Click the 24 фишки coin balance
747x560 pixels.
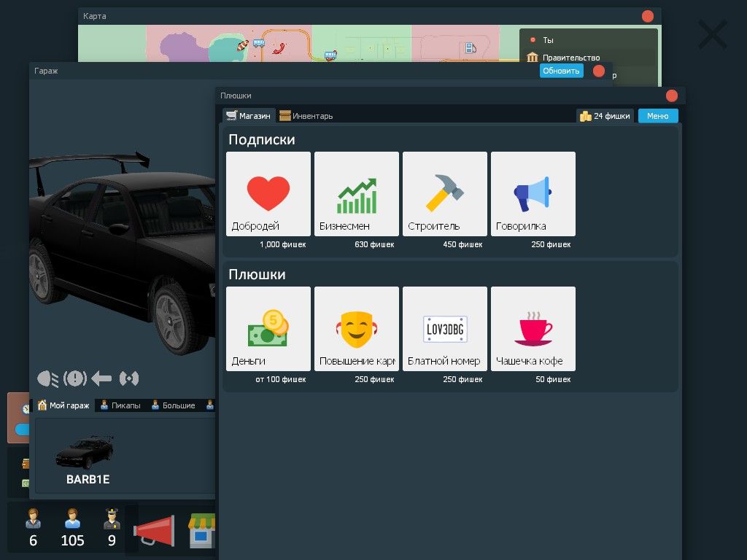605,116
